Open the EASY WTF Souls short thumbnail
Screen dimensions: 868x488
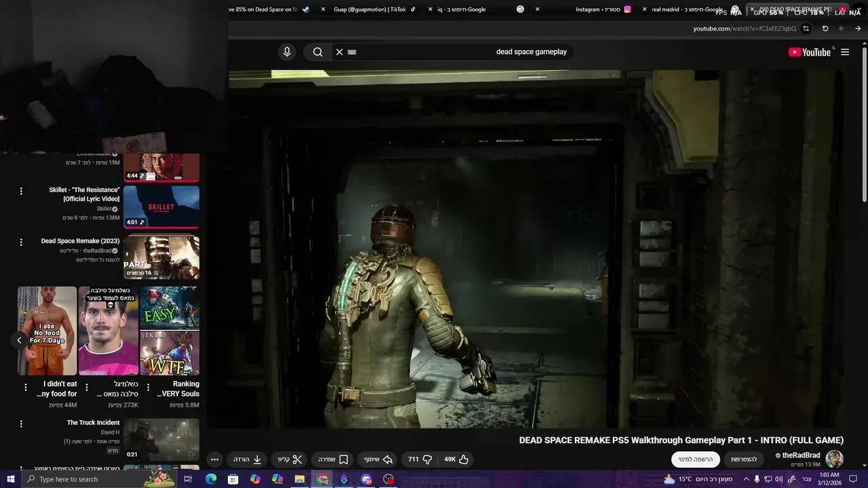tap(170, 331)
